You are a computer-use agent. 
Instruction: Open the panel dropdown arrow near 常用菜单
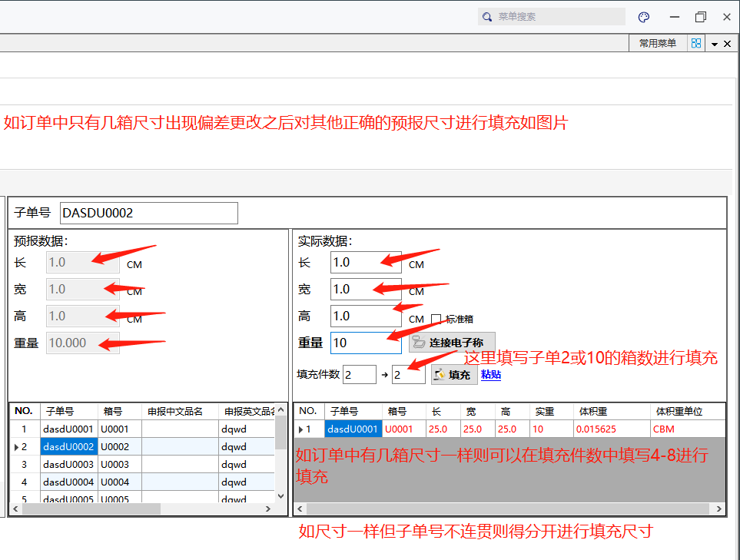tap(715, 44)
